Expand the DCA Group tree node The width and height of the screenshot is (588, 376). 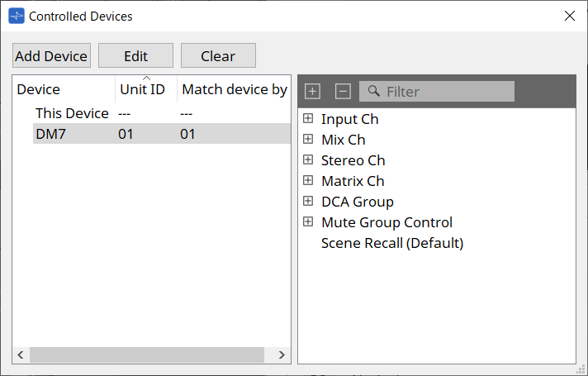tap(308, 202)
